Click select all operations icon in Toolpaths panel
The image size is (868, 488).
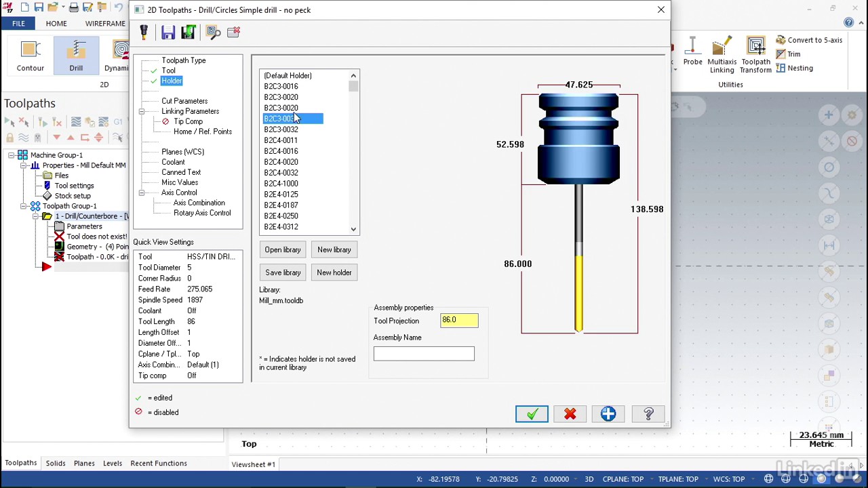click(9, 122)
